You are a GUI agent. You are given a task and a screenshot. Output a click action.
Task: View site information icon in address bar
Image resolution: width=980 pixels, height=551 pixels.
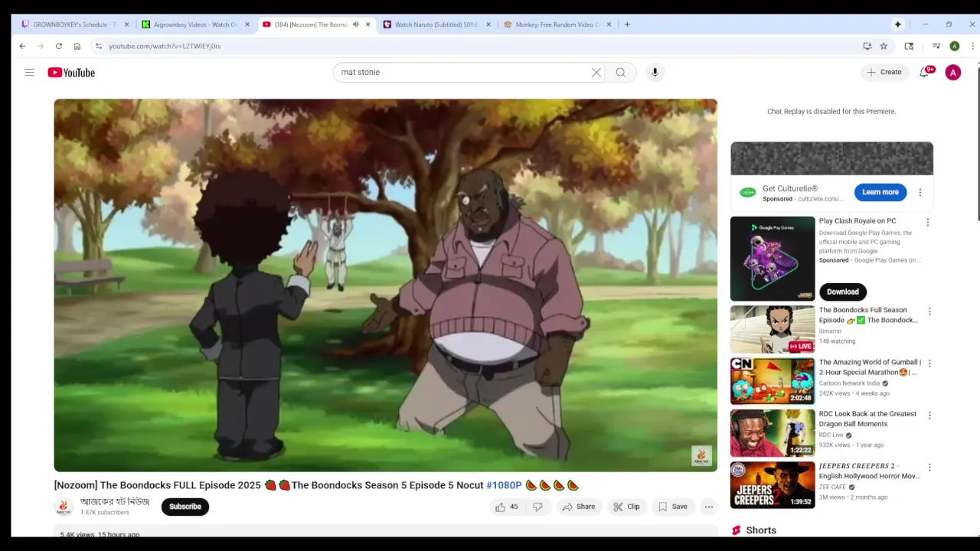98,46
